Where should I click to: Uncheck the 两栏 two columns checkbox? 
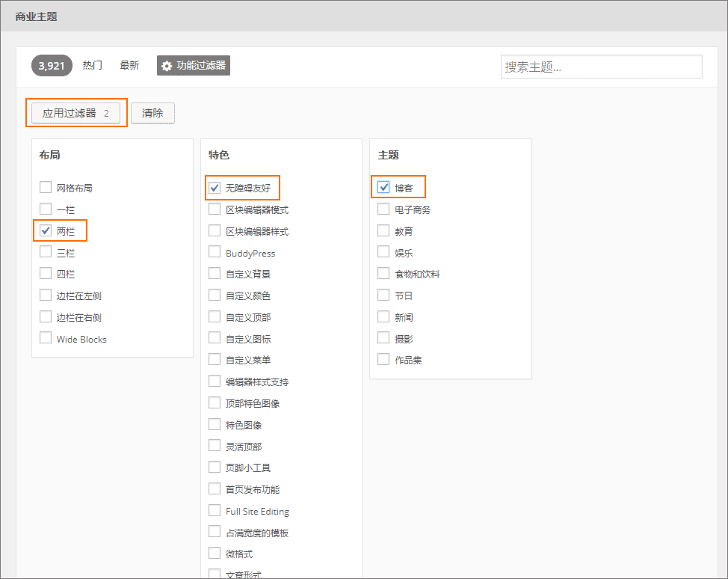coord(46,230)
